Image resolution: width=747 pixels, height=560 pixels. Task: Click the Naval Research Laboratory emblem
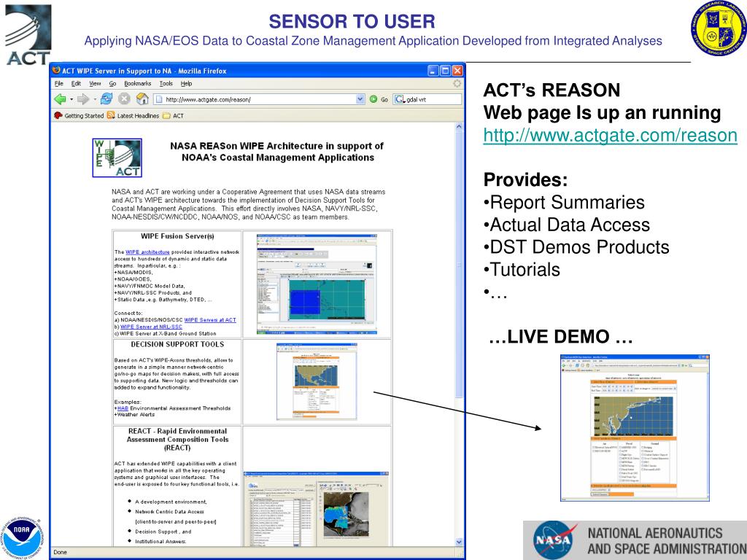(719, 28)
